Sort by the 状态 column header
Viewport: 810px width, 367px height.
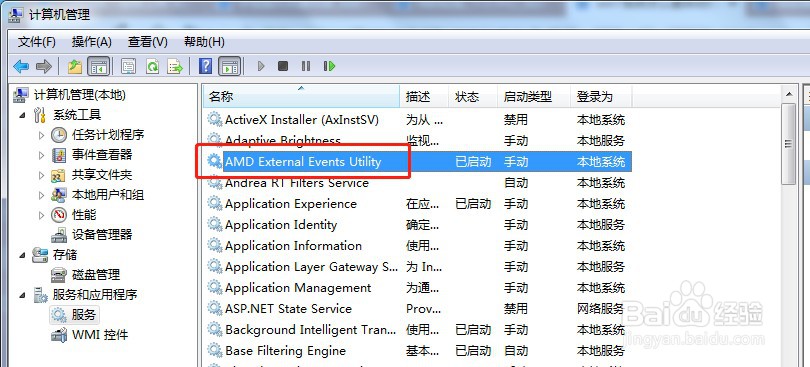click(473, 97)
